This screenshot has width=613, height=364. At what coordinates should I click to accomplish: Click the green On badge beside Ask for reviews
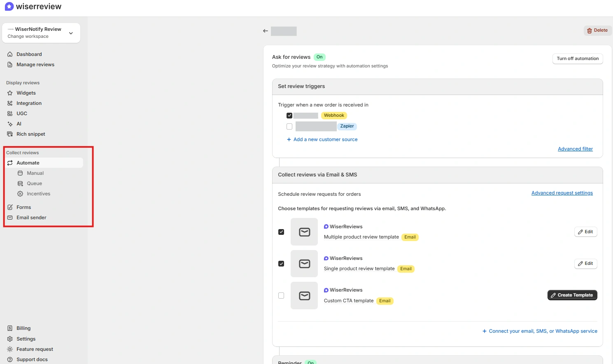pyautogui.click(x=319, y=57)
